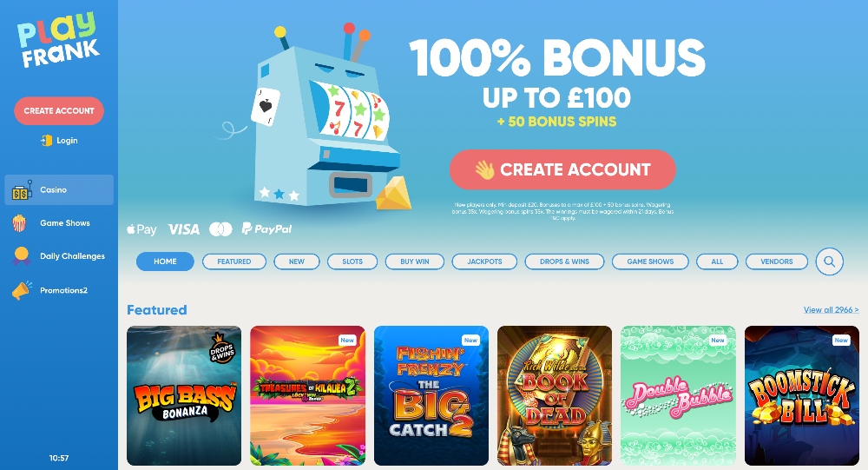Viewport: 868px width, 470px height.
Task: Open the View all 2966 link
Action: pos(831,310)
